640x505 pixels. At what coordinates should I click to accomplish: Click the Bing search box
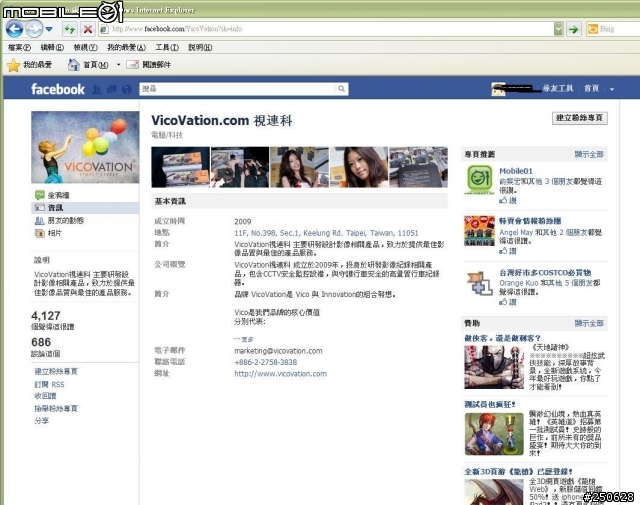(x=613, y=29)
